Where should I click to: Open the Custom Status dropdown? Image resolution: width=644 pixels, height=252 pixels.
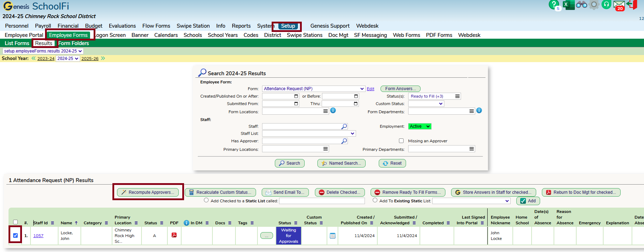pos(426,104)
